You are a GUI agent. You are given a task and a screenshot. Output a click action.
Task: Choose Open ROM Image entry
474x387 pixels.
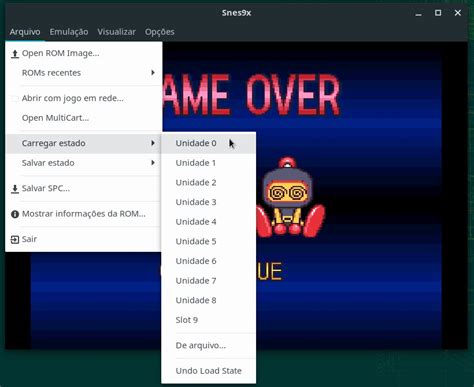[84, 53]
